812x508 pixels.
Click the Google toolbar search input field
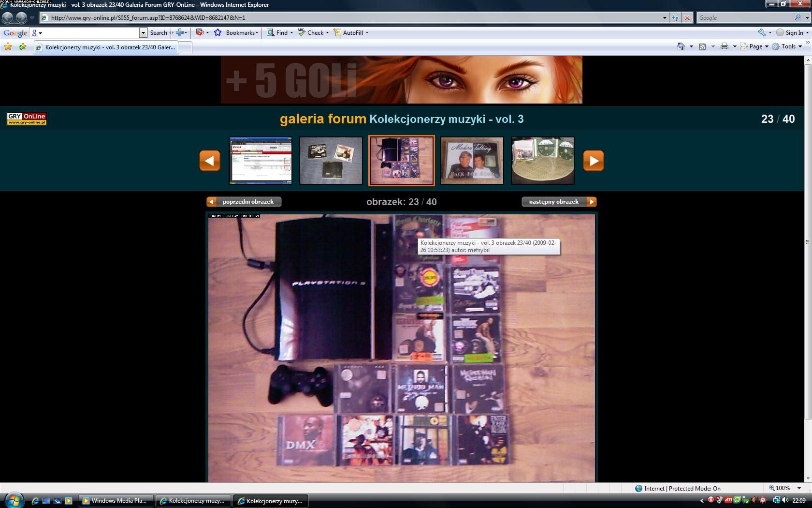pyautogui.click(x=91, y=32)
